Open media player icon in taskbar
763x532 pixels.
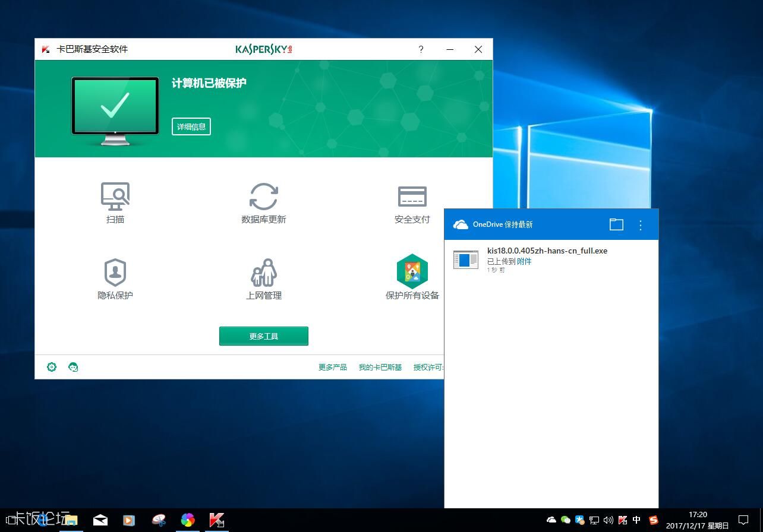[129, 520]
